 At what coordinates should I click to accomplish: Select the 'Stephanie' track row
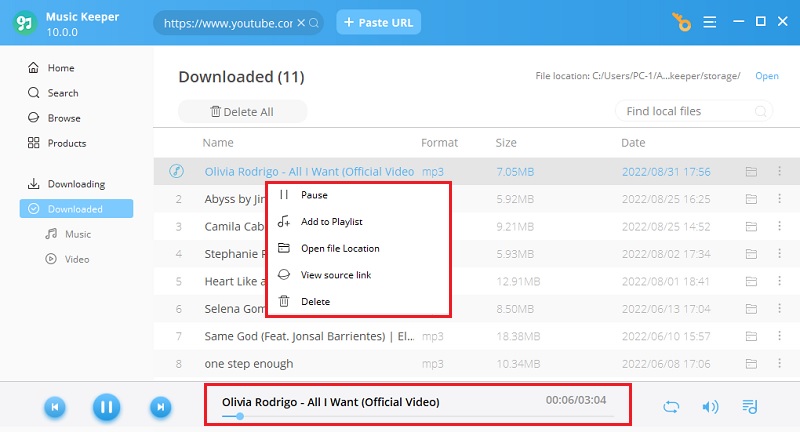point(477,253)
